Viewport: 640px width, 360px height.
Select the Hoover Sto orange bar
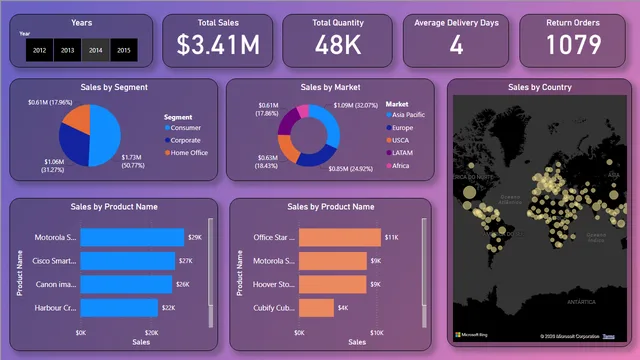(333, 284)
